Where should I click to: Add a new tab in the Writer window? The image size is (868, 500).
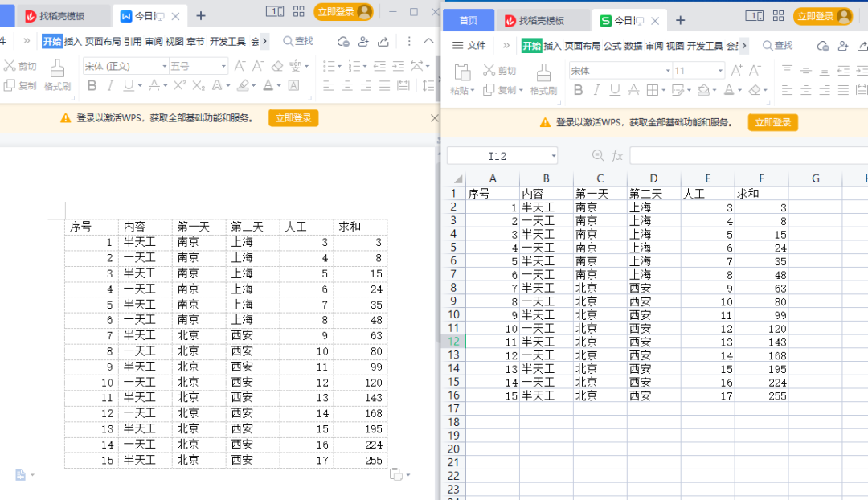tap(201, 16)
